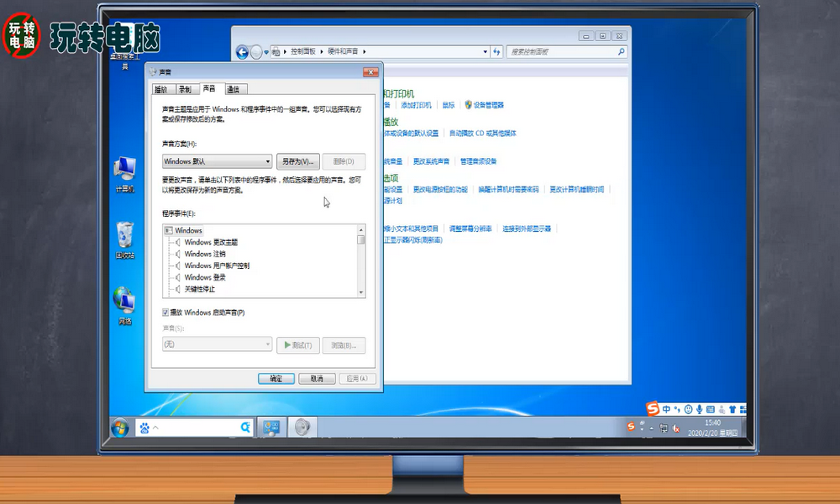The height and width of the screenshot is (504, 840).
Task: Open the 设备管理器 link
Action: 489,105
